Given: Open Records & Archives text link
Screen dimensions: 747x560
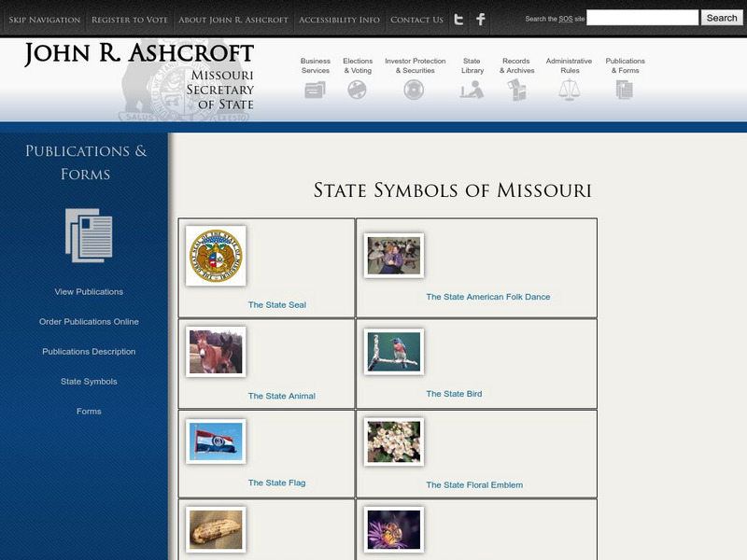Looking at the screenshot, I should click(517, 65).
